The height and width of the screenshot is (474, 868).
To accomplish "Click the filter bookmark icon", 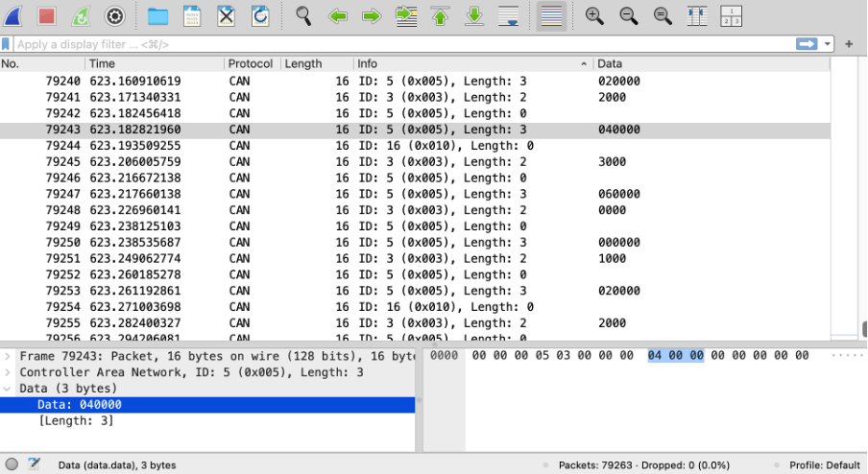I will tap(6, 44).
